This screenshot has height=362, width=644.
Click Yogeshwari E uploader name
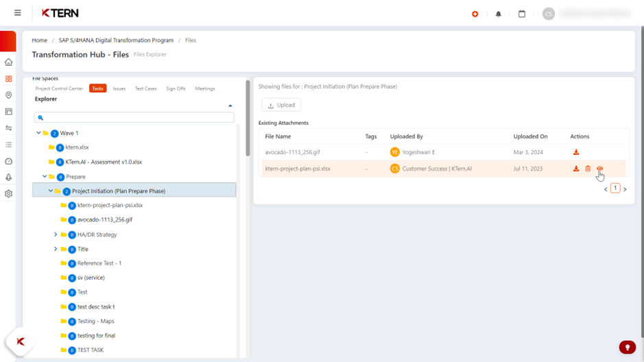(x=418, y=152)
